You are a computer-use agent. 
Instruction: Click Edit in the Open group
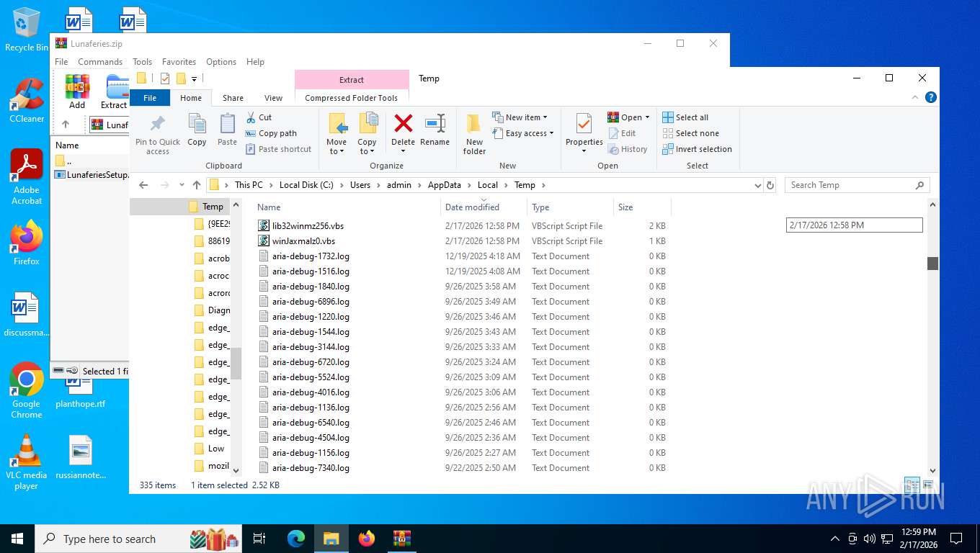[622, 133]
